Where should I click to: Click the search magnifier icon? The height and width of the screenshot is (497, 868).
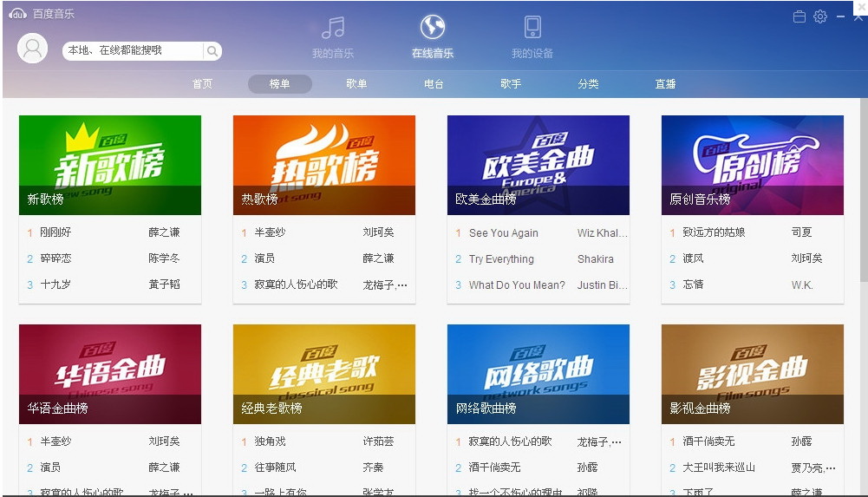[x=212, y=51]
